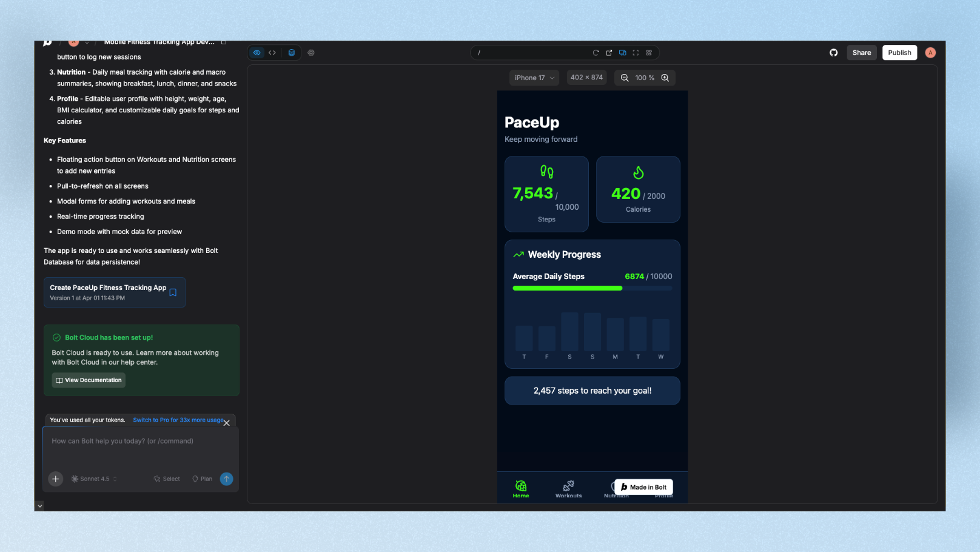Publish the project
The width and height of the screenshot is (980, 552).
pyautogui.click(x=899, y=52)
